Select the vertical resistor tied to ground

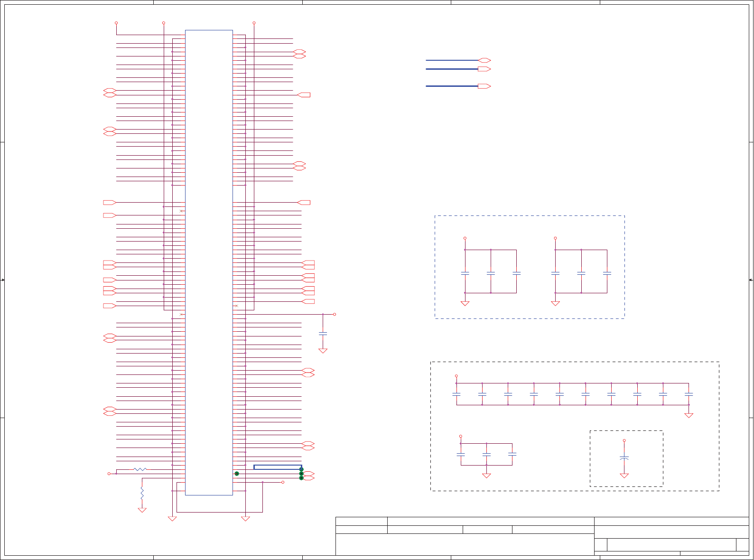pos(142,492)
